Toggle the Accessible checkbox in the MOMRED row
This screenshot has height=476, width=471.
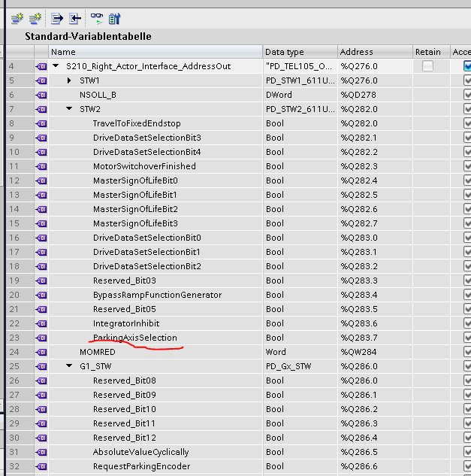[467, 352]
